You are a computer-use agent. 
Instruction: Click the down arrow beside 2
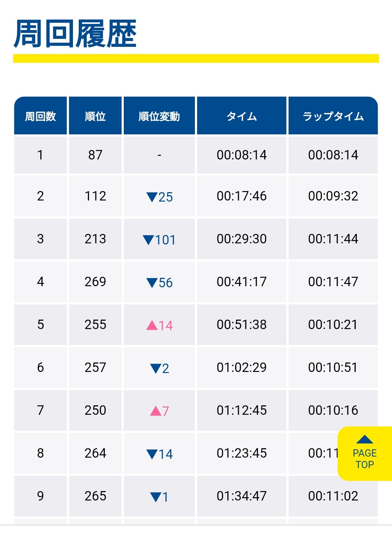(x=155, y=369)
